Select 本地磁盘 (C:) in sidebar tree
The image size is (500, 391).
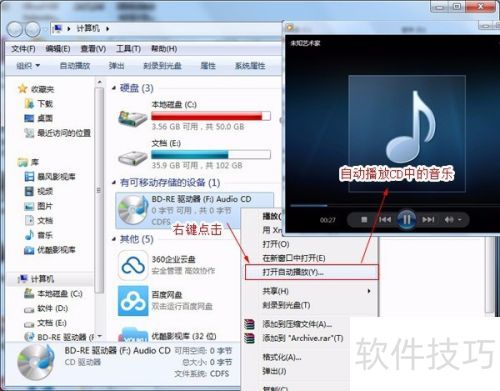53,293
